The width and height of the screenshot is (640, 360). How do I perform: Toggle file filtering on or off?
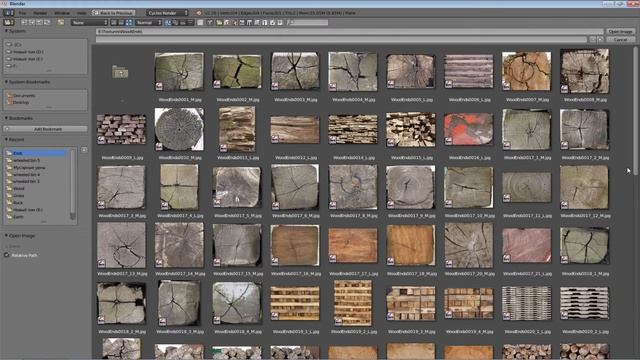[x=210, y=22]
